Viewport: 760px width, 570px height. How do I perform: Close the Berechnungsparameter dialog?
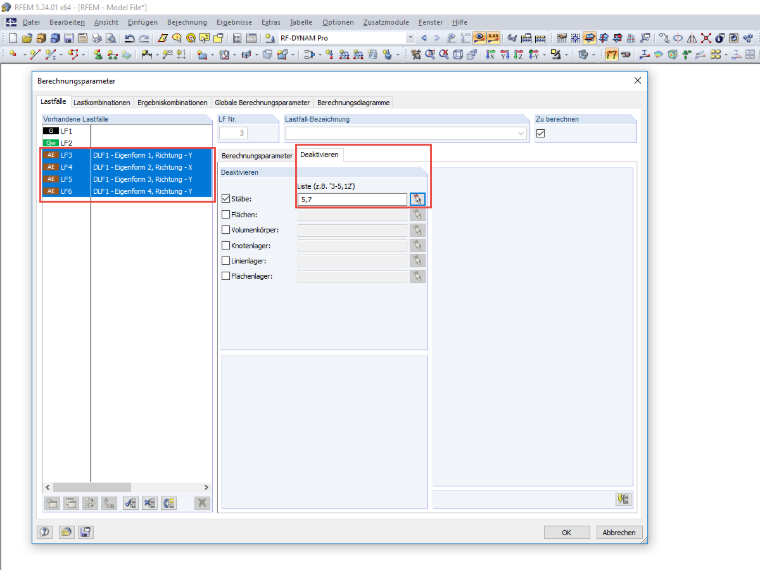[637, 80]
